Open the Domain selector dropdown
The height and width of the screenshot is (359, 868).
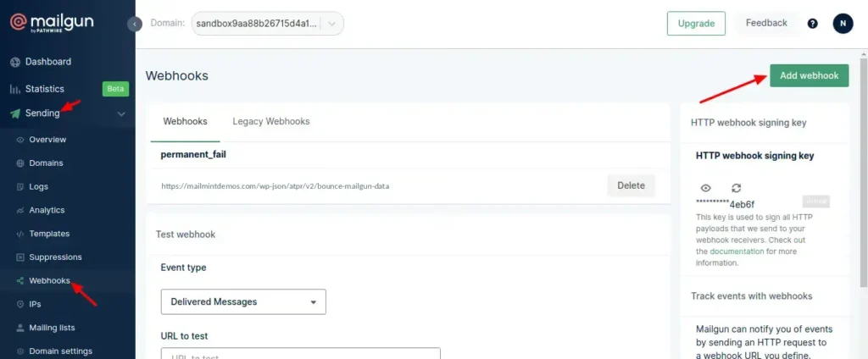pos(267,24)
